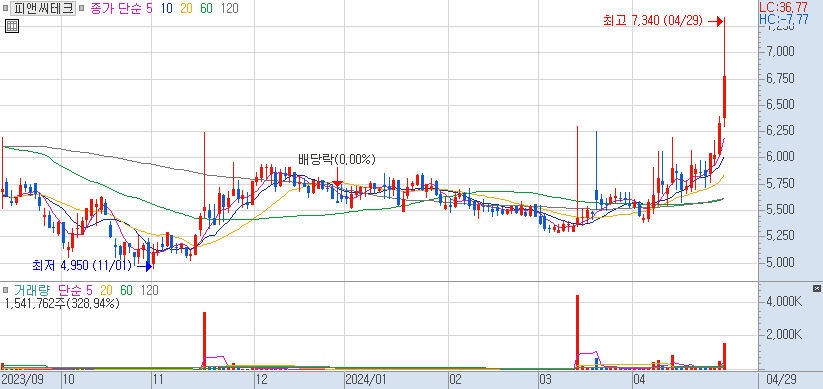Click the 6,500 price axis label
The image size is (823, 389).
coord(779,104)
